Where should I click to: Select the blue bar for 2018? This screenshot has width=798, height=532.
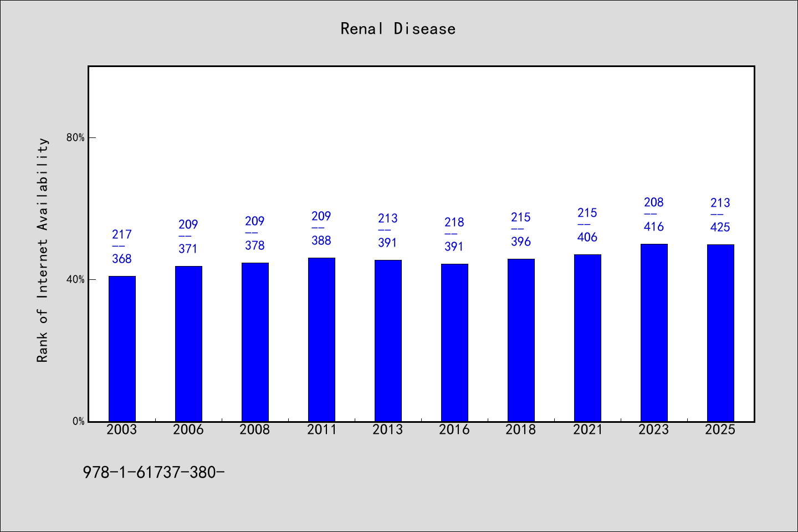521,340
